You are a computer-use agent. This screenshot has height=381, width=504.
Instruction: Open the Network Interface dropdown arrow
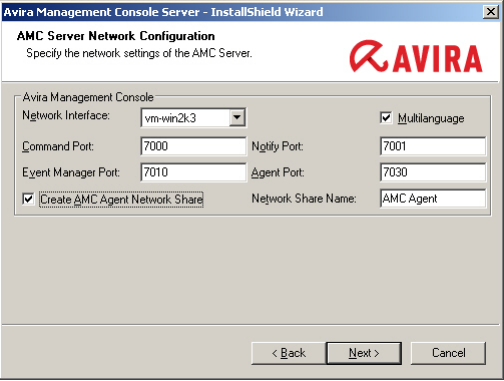click(237, 118)
